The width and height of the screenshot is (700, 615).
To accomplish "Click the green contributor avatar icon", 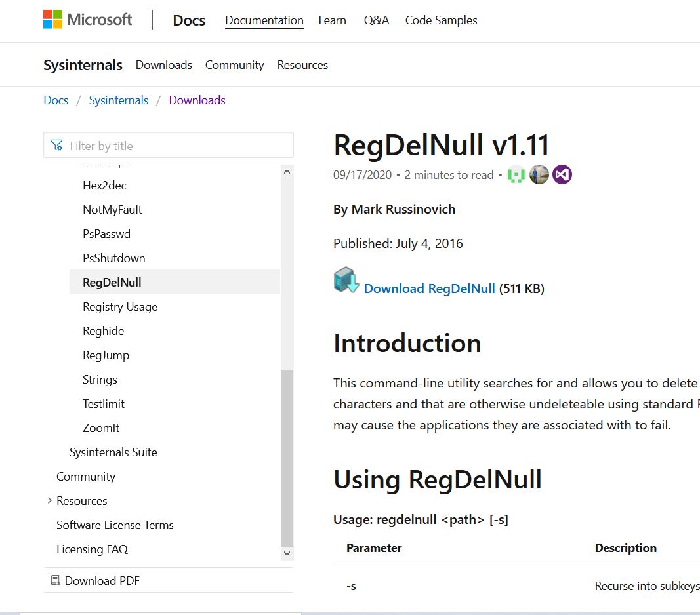I will 516,174.
